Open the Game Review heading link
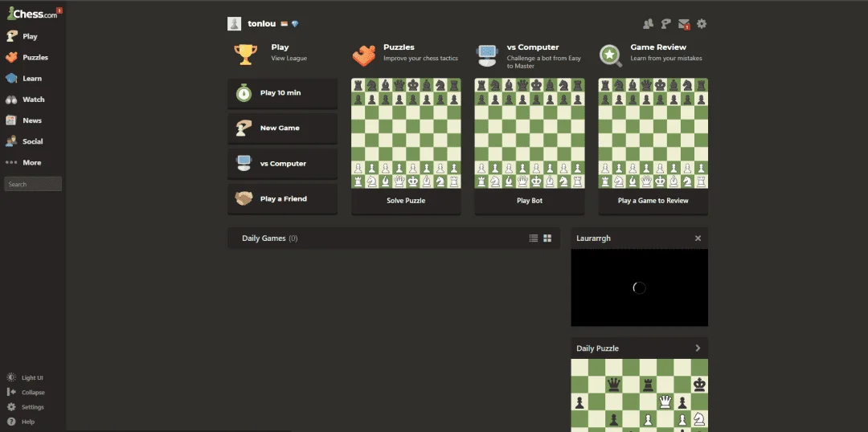This screenshot has width=868, height=432. pyautogui.click(x=658, y=47)
